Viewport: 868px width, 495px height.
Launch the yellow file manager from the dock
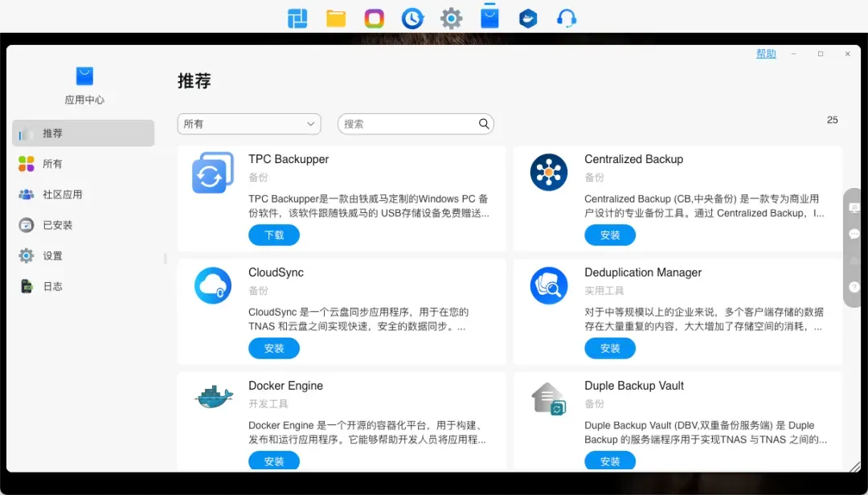pyautogui.click(x=336, y=18)
